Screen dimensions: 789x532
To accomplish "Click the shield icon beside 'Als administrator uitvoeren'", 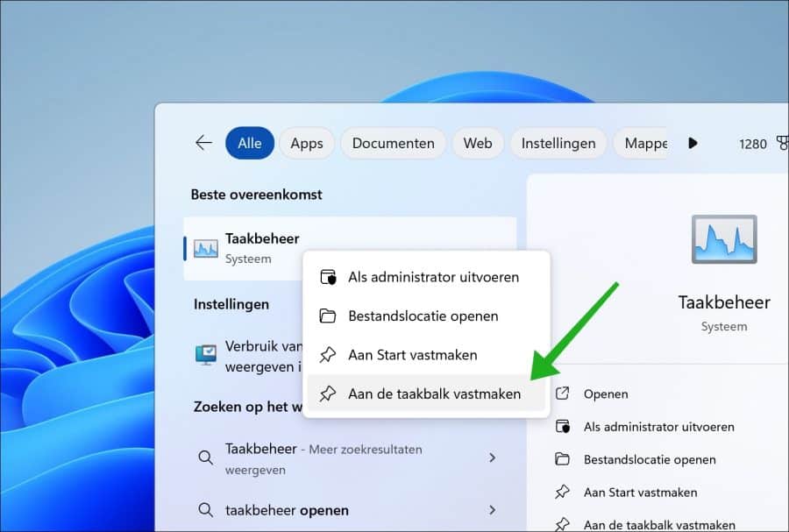I will click(329, 277).
